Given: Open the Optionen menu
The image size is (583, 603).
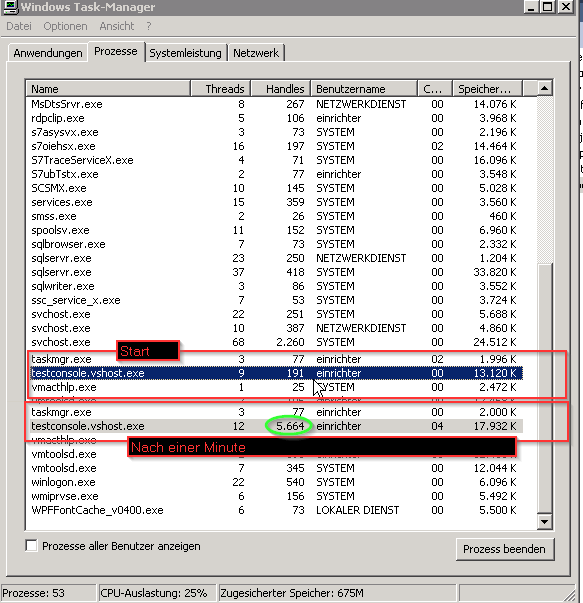Looking at the screenshot, I should point(65,26).
